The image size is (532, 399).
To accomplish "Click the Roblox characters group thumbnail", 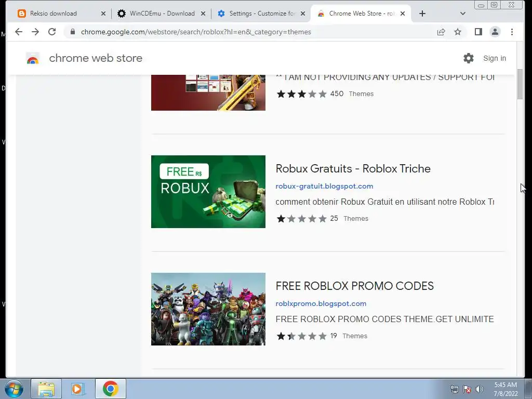I will pos(208,309).
